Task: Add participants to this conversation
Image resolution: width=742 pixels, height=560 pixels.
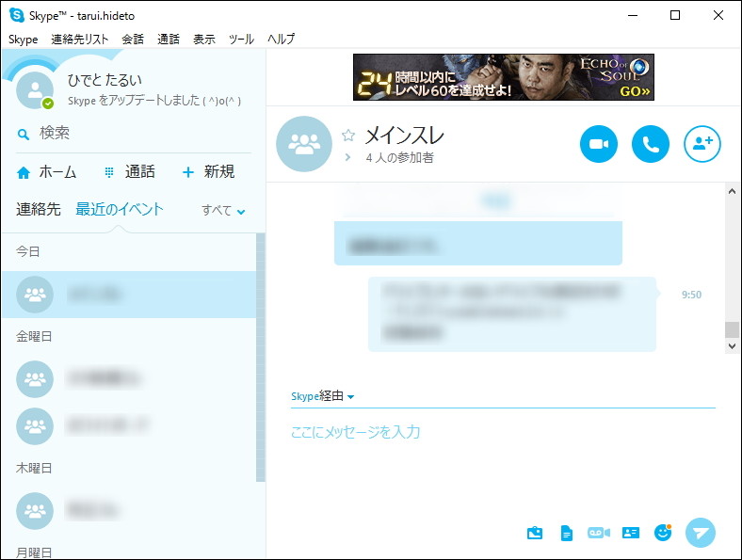Action: click(x=702, y=144)
